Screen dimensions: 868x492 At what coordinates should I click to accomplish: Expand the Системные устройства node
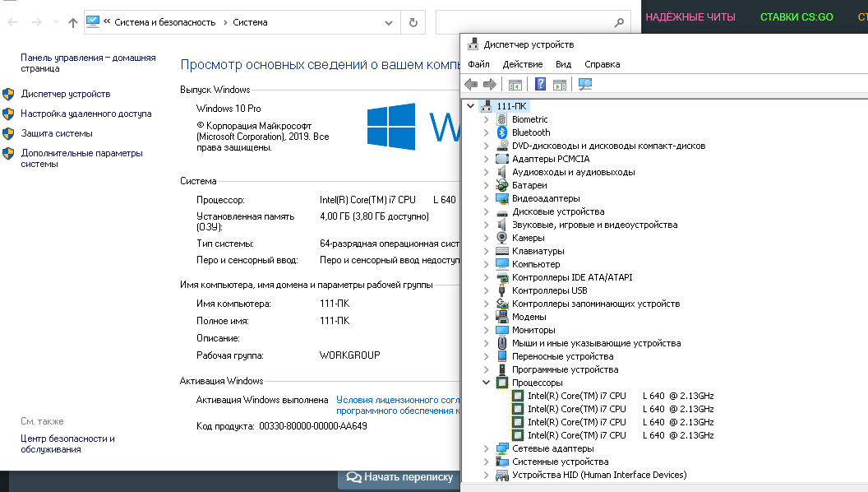(486, 462)
